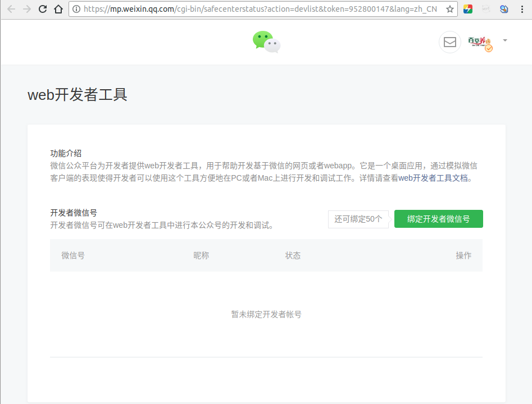Click the 暂未绑定开发者帐号 empty message
532x404 pixels.
point(266,315)
